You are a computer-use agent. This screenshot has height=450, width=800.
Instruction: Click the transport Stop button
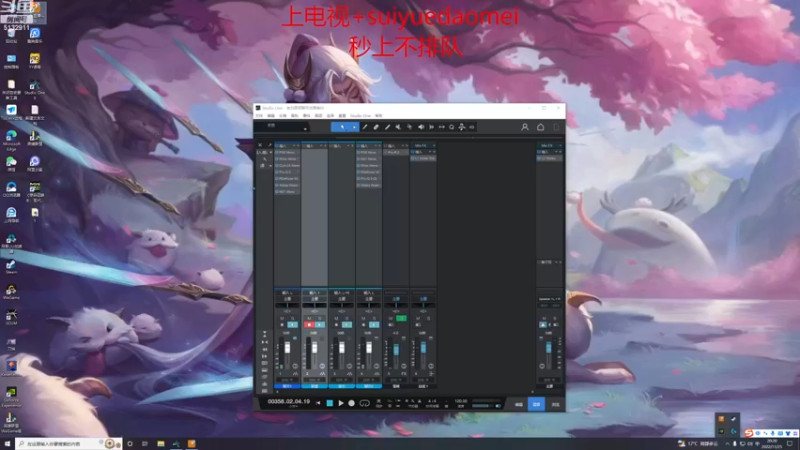click(x=330, y=403)
